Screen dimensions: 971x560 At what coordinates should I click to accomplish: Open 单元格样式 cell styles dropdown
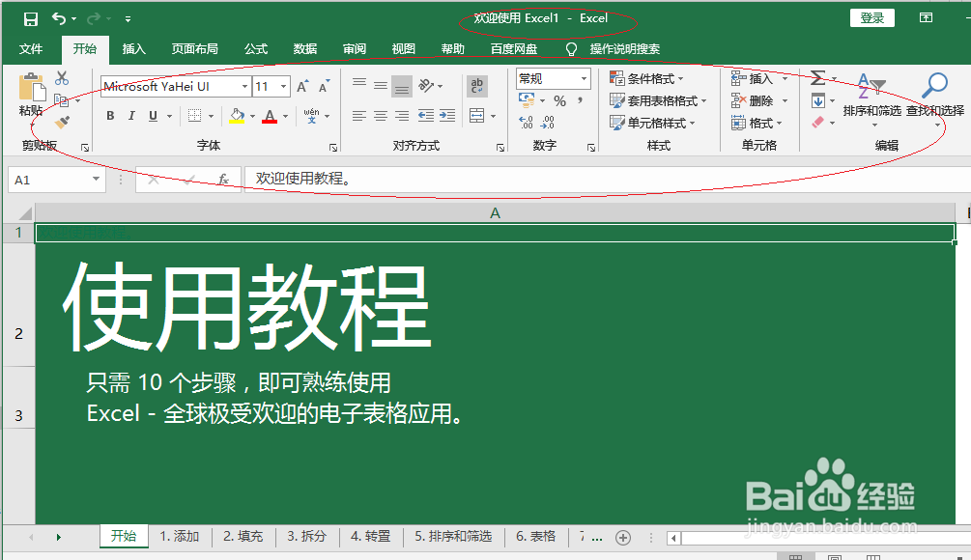pyautogui.click(x=653, y=124)
